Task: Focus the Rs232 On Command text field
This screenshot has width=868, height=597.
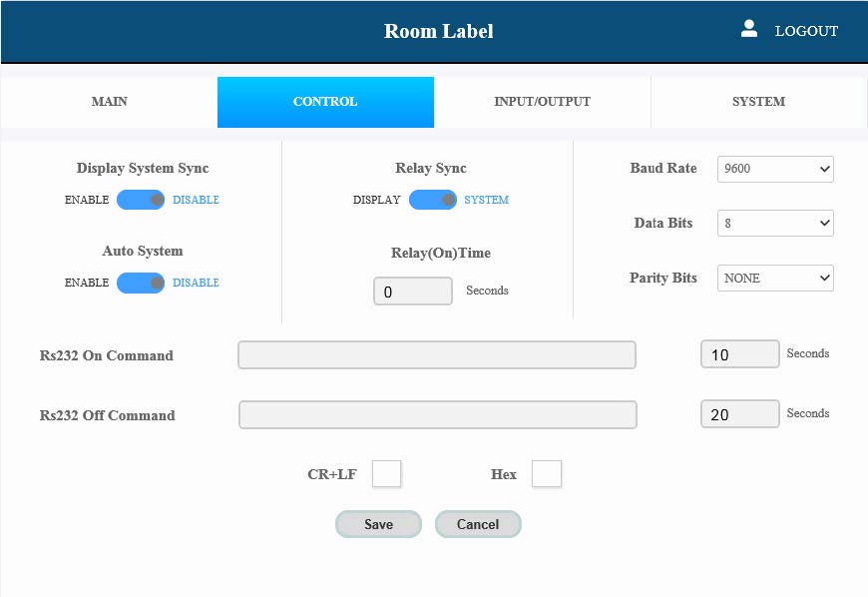Action: pyautogui.click(x=436, y=355)
